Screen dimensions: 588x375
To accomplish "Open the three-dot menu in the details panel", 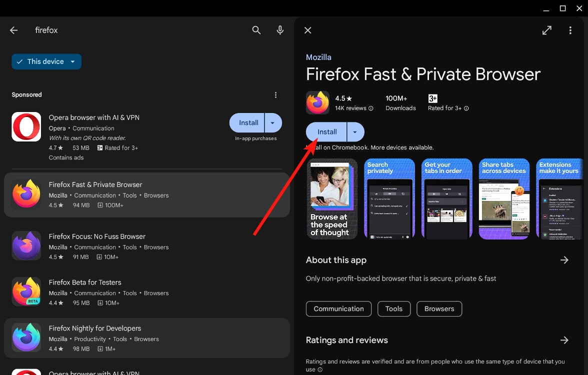I will [x=570, y=30].
